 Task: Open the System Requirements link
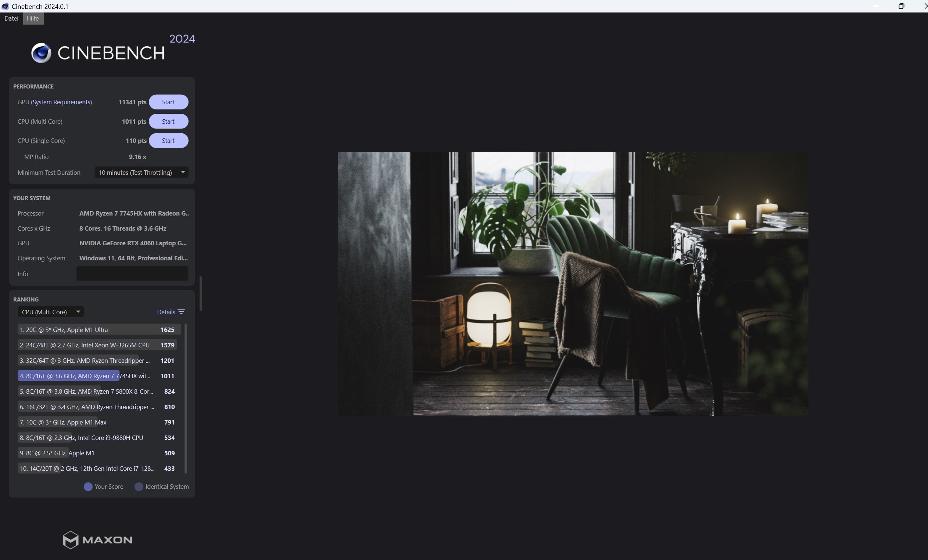pyautogui.click(x=61, y=102)
